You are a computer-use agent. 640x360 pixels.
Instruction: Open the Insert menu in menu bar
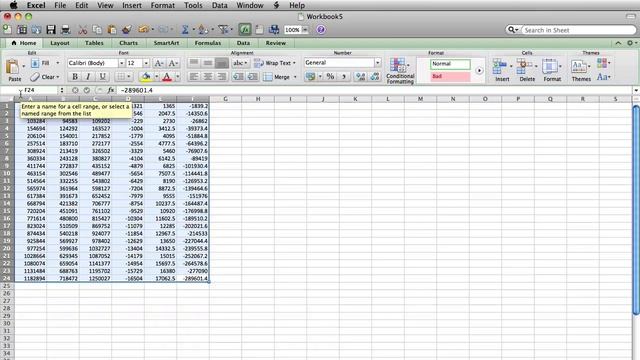[132, 5]
